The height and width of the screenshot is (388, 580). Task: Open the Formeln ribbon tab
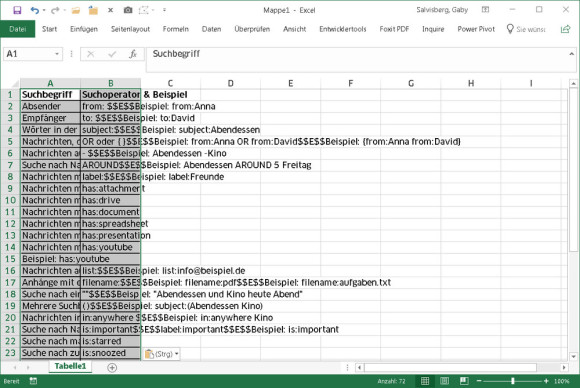pyautogui.click(x=176, y=29)
